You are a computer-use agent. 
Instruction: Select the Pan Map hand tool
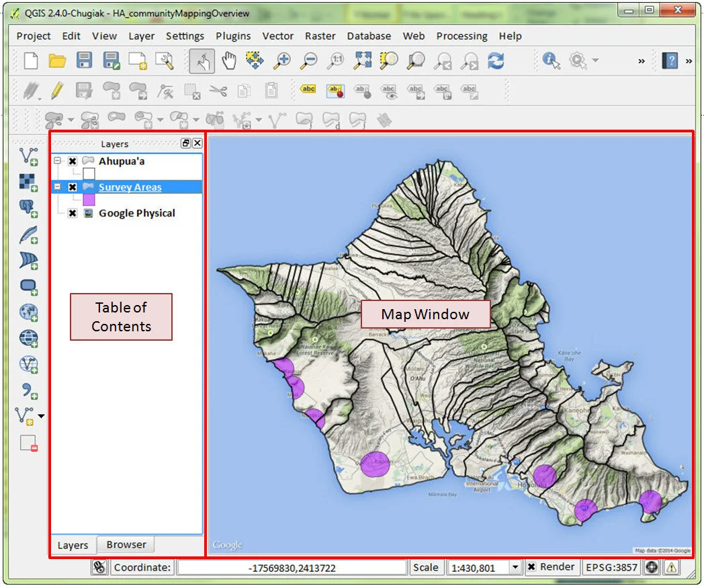click(x=228, y=60)
